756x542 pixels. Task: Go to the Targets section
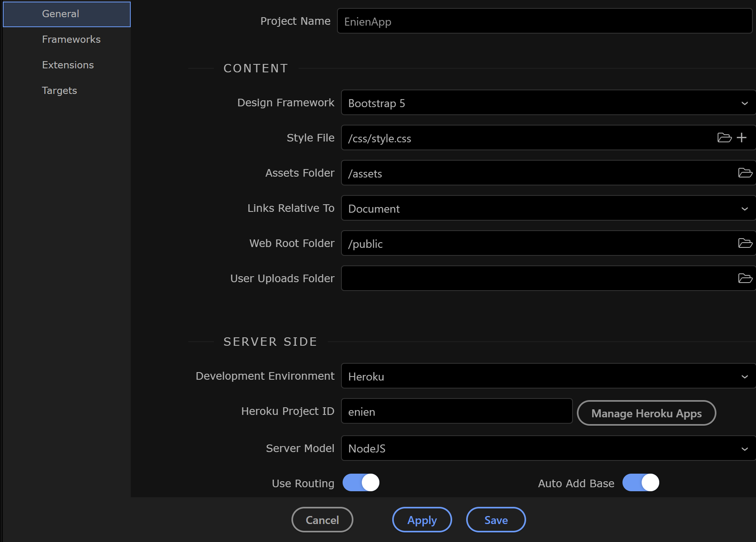[x=60, y=91]
